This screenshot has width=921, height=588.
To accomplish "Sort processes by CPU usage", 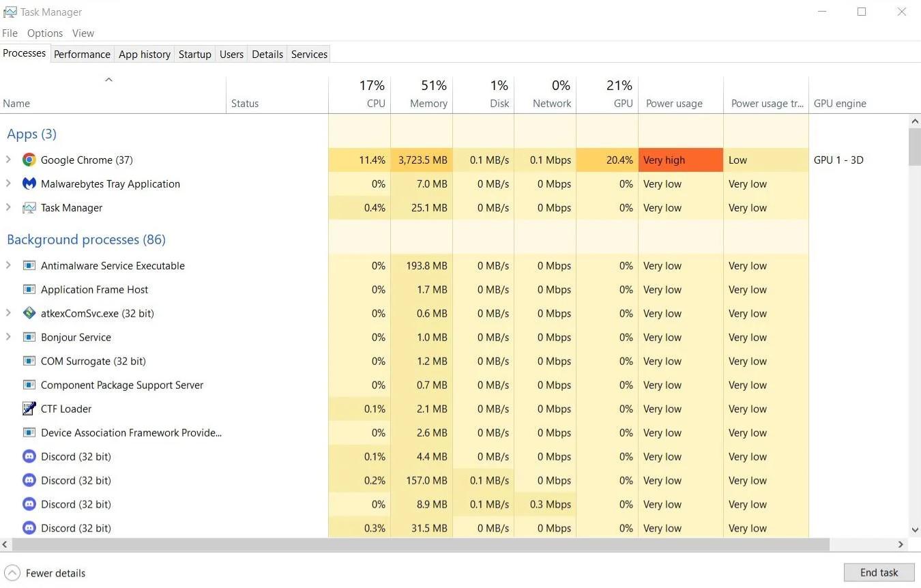I will tap(360, 95).
